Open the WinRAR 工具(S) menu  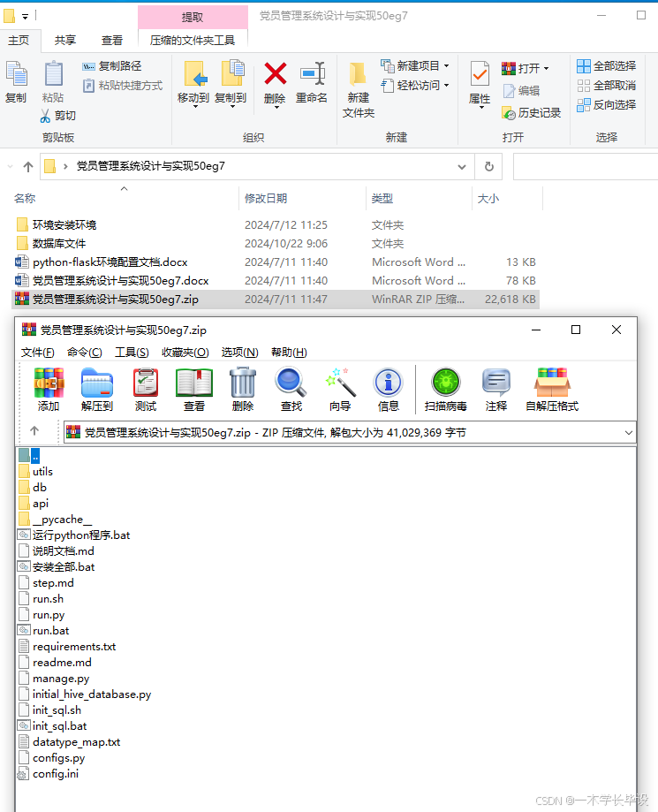tap(132, 353)
